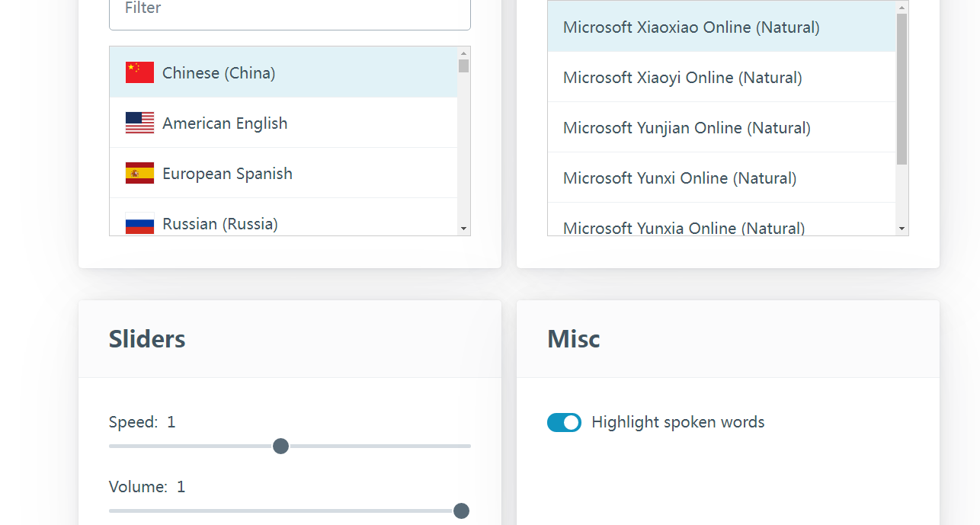Click the Sliders panel heading
The height and width of the screenshot is (525, 980).
click(x=147, y=338)
